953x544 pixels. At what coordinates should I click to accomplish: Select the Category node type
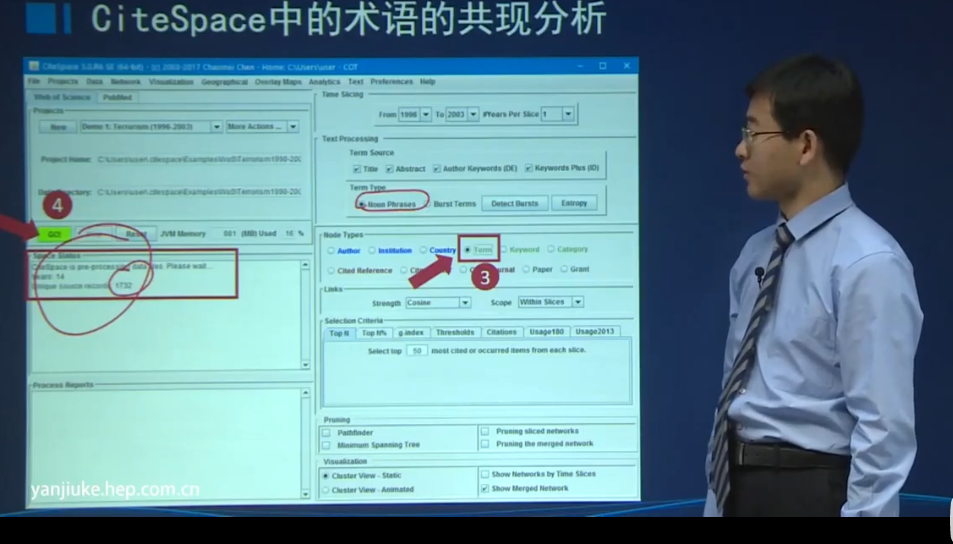[551, 249]
